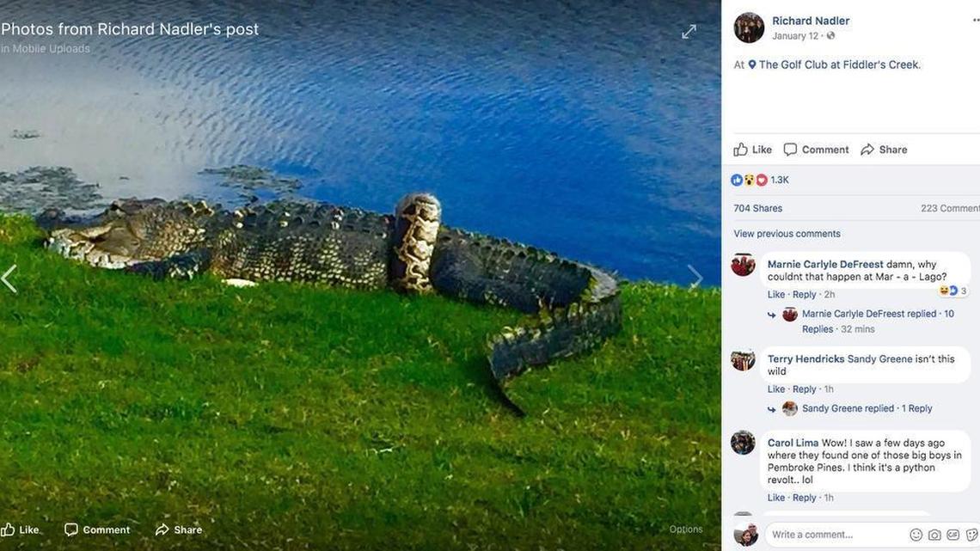Expand the photo with the fullscreen arrow icon
980x551 pixels.
tap(689, 30)
